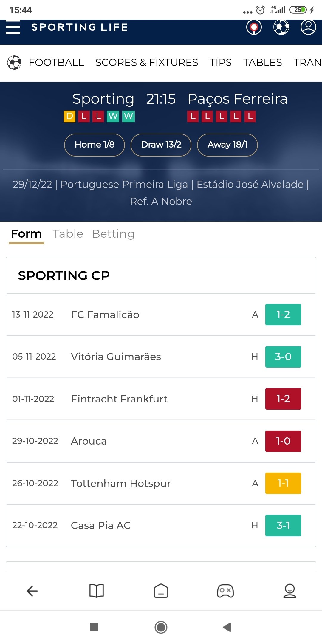Tap the live radio icon in header

(x=254, y=27)
